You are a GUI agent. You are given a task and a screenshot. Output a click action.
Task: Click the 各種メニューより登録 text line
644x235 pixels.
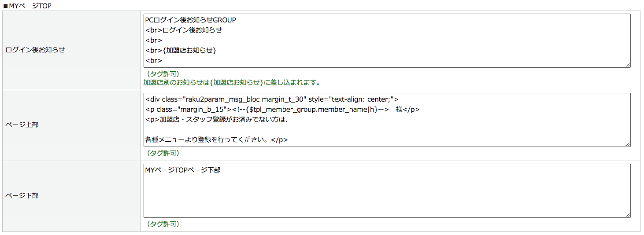coord(216,140)
